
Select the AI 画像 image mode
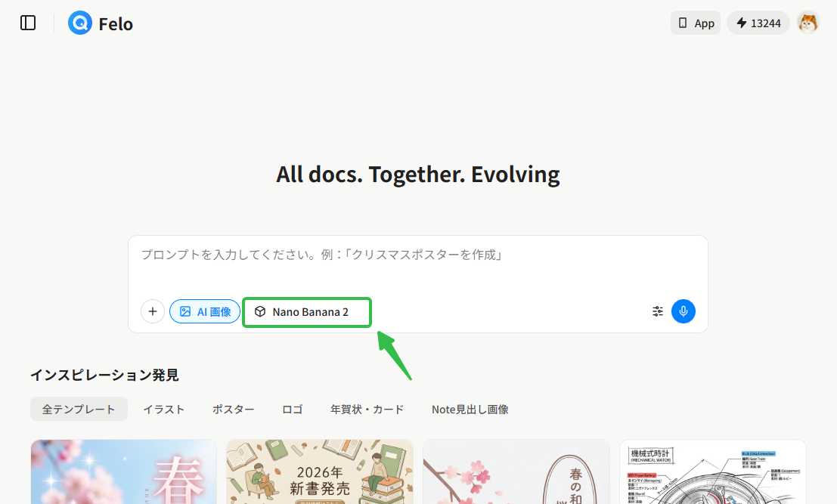point(204,311)
